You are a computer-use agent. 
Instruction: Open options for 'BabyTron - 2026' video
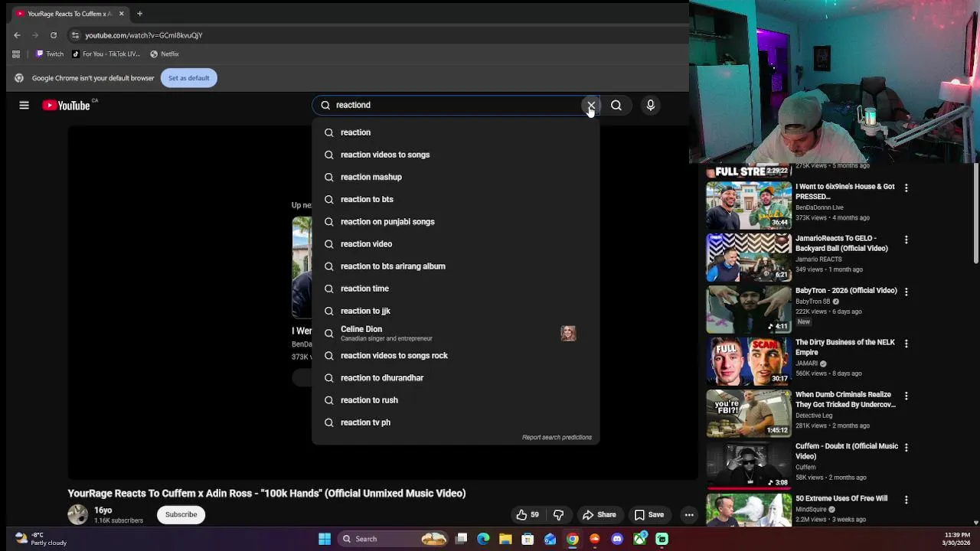pos(906,292)
